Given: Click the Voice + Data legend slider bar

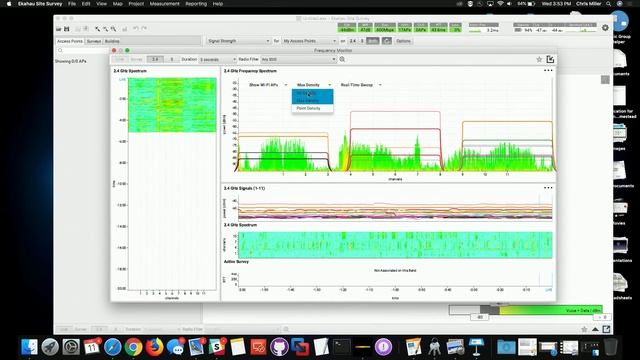Looking at the screenshot, I should (x=526, y=310).
